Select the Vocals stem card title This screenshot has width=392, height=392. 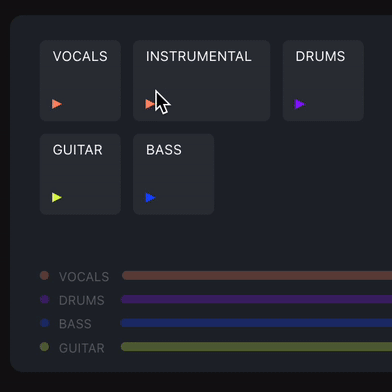[80, 56]
